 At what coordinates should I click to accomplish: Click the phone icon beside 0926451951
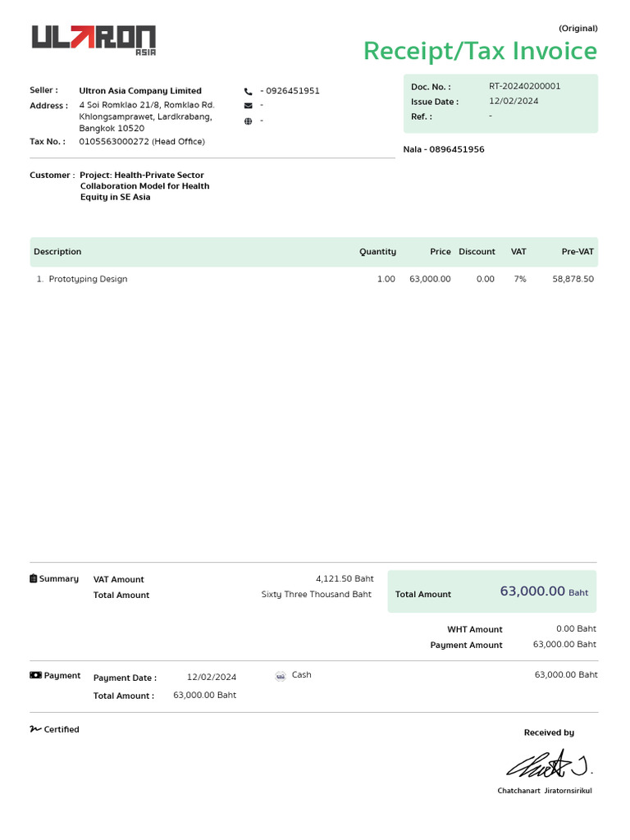pyautogui.click(x=248, y=92)
